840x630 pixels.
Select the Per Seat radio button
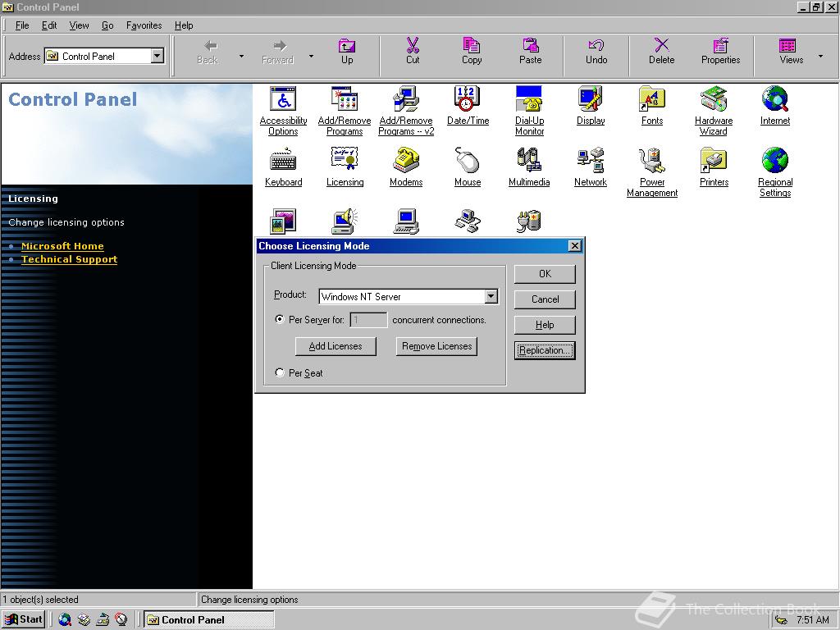coord(281,373)
